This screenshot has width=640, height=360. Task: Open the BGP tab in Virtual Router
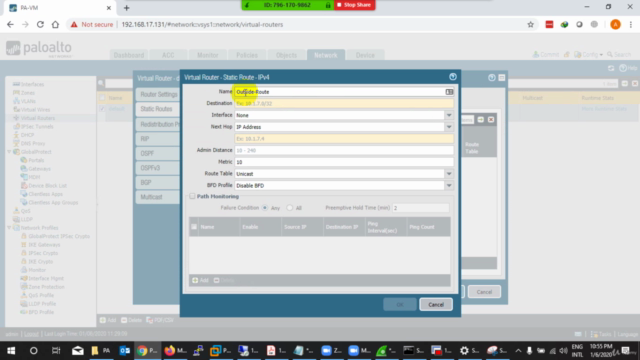158,182
